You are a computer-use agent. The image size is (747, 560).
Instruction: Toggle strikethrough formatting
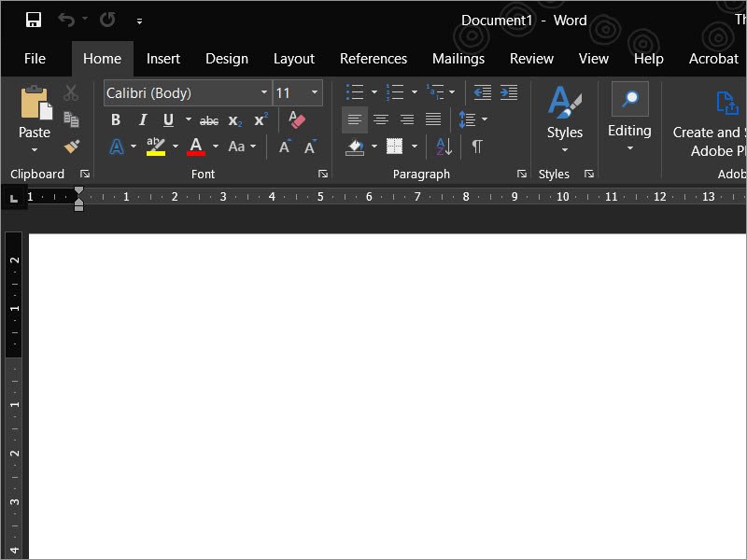point(209,120)
